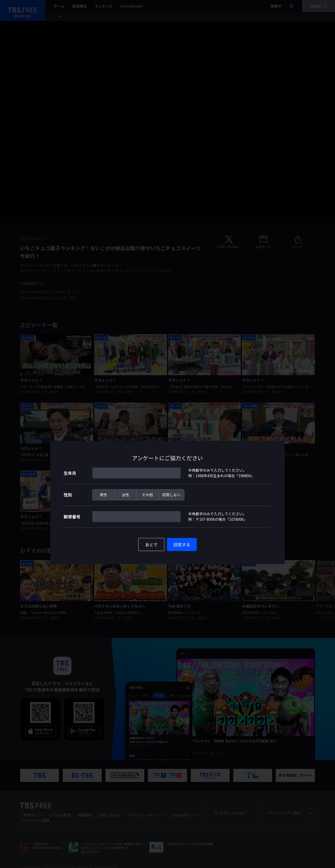Click the Google Play QR code

[84, 712]
